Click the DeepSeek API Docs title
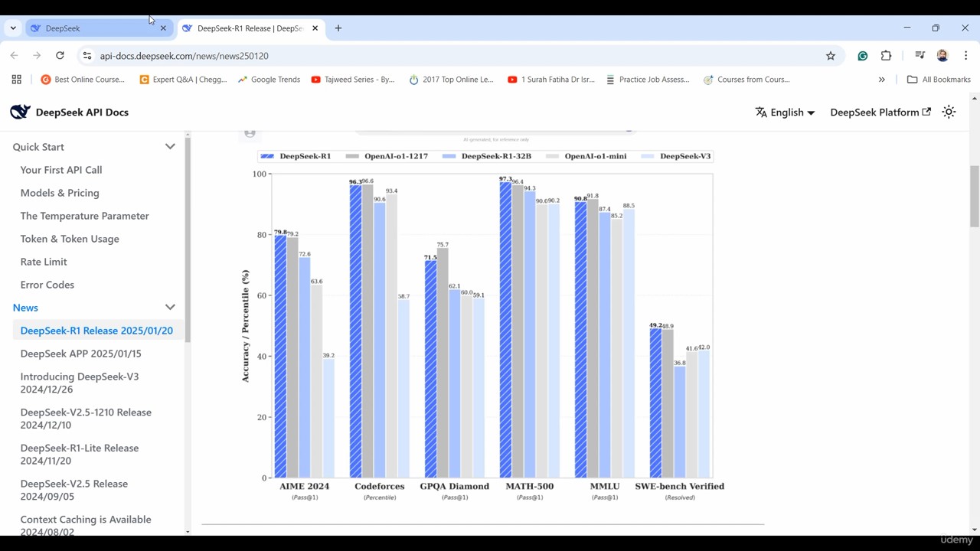This screenshot has height=551, width=980. click(82, 112)
